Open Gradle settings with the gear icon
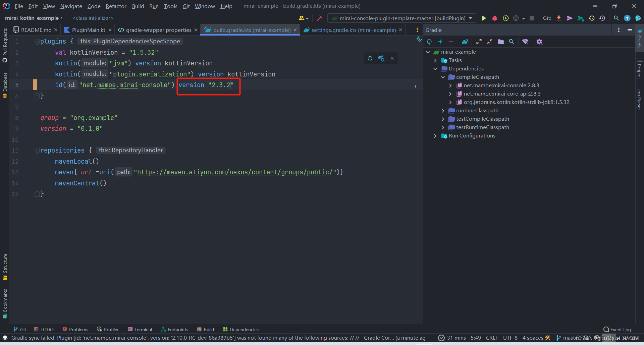The width and height of the screenshot is (644, 345). [x=540, y=42]
